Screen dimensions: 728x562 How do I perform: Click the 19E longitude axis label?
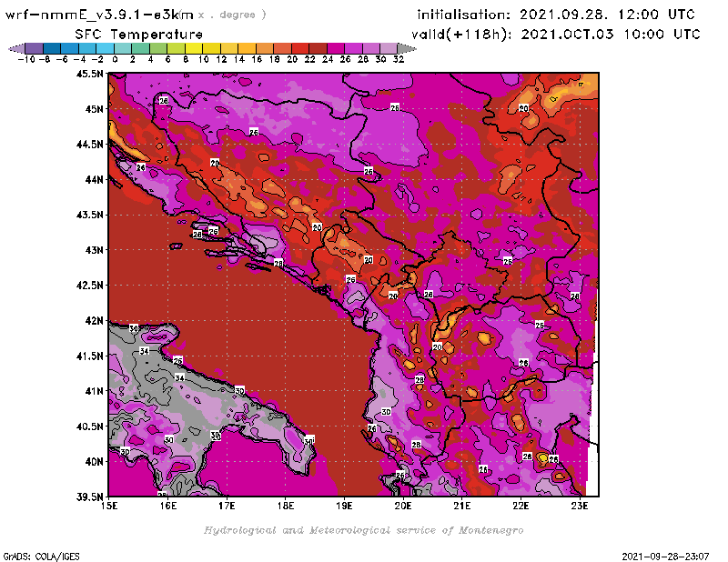[344, 506]
